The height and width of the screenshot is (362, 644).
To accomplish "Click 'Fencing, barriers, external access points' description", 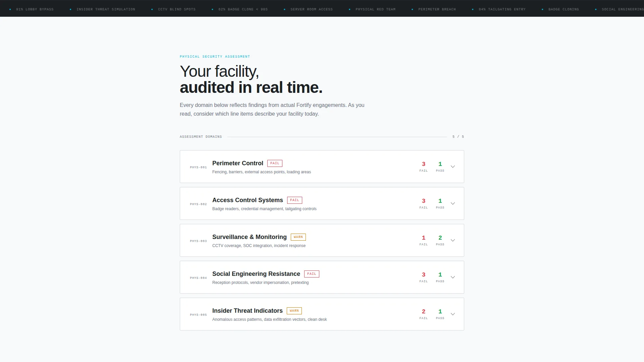I will (x=262, y=172).
